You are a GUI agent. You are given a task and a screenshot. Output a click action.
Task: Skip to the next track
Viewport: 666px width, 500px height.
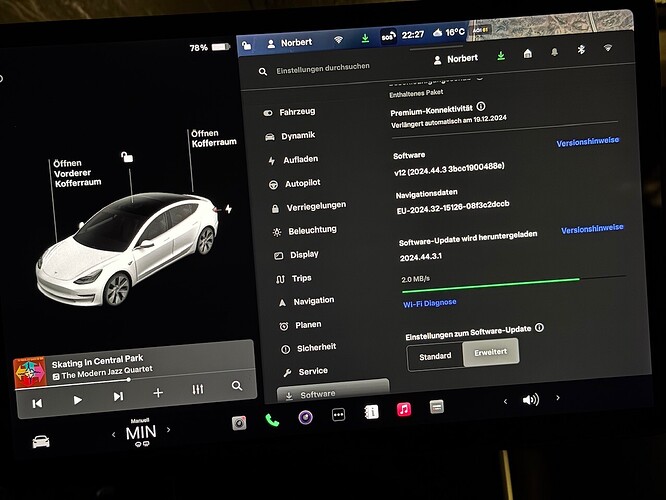(x=118, y=397)
